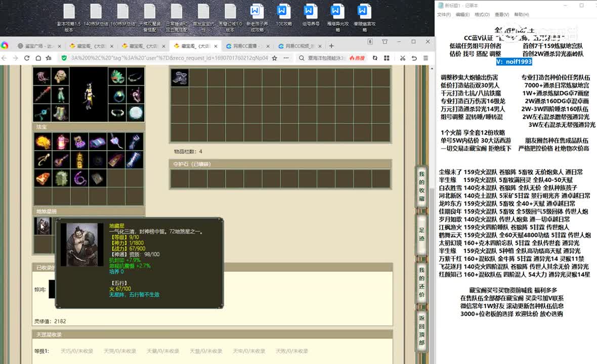Click the golden fan magic treasure
The height and width of the screenshot is (364, 597).
pyautogui.click(x=42, y=142)
